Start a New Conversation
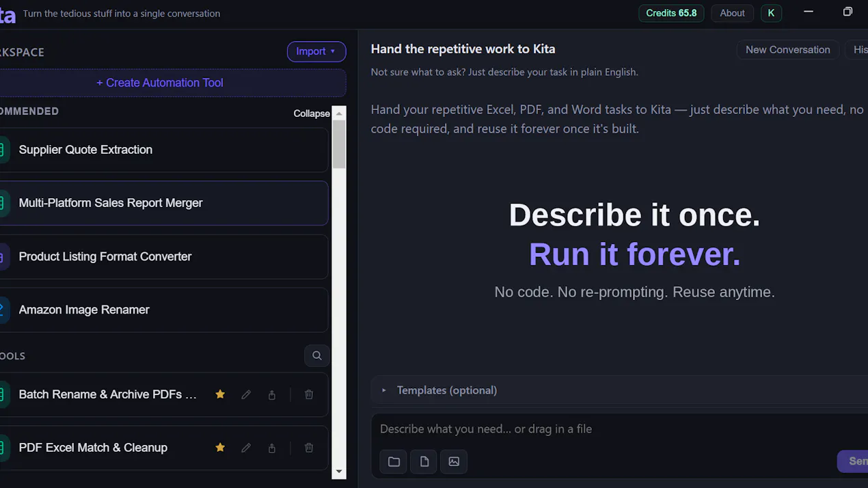Screen dimensions: 868x488 tap(787, 49)
